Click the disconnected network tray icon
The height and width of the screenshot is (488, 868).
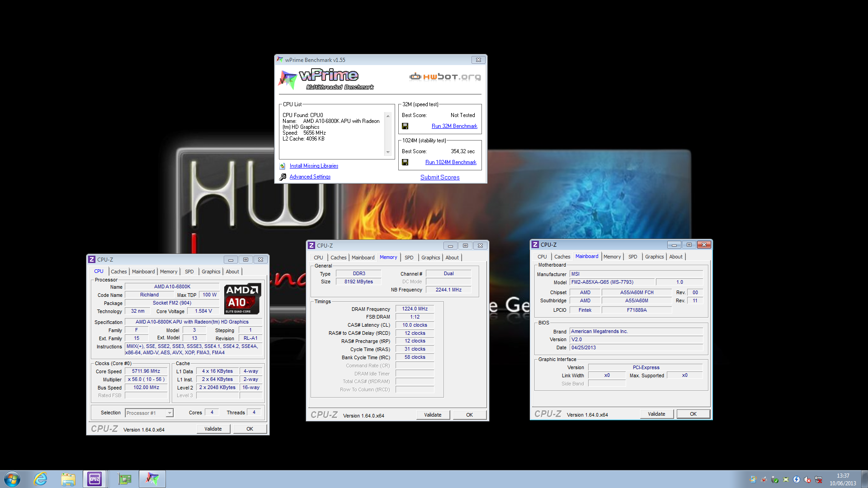click(x=818, y=479)
